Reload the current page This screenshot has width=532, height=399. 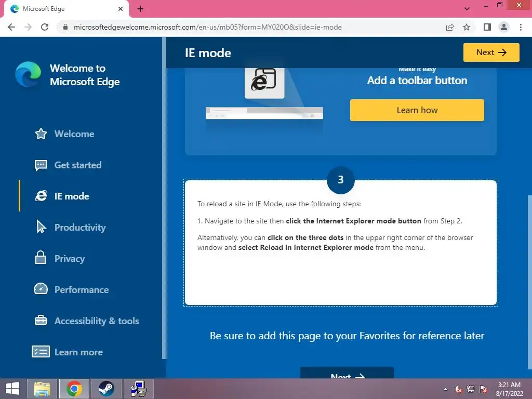45,27
